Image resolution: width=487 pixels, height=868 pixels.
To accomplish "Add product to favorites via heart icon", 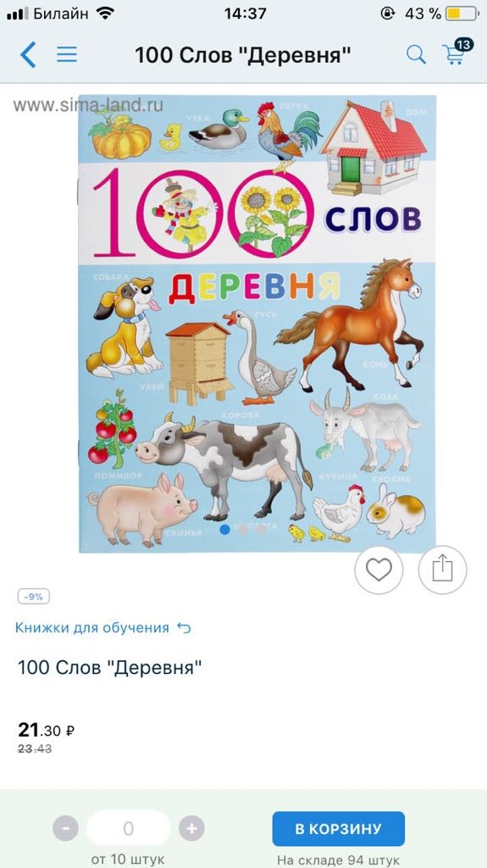I will [x=379, y=570].
